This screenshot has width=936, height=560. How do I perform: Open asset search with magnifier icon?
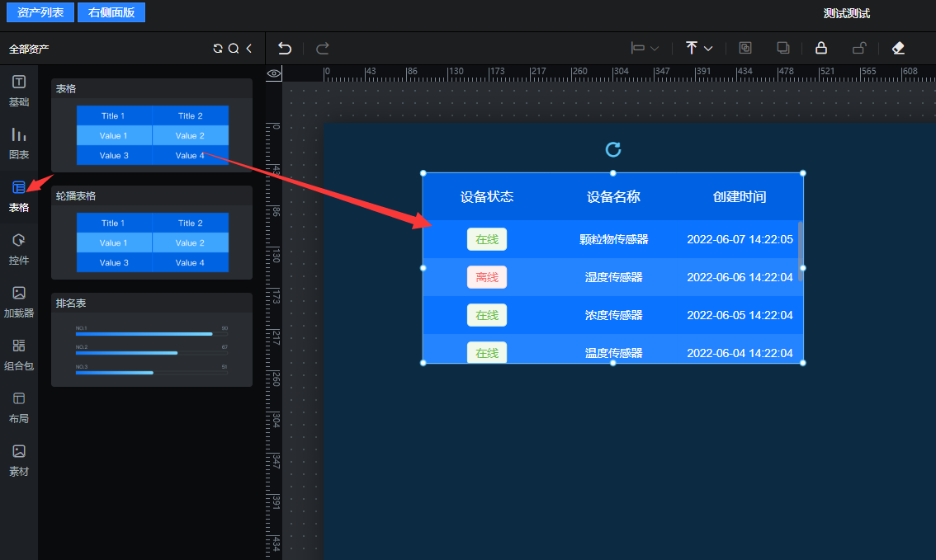tap(234, 49)
